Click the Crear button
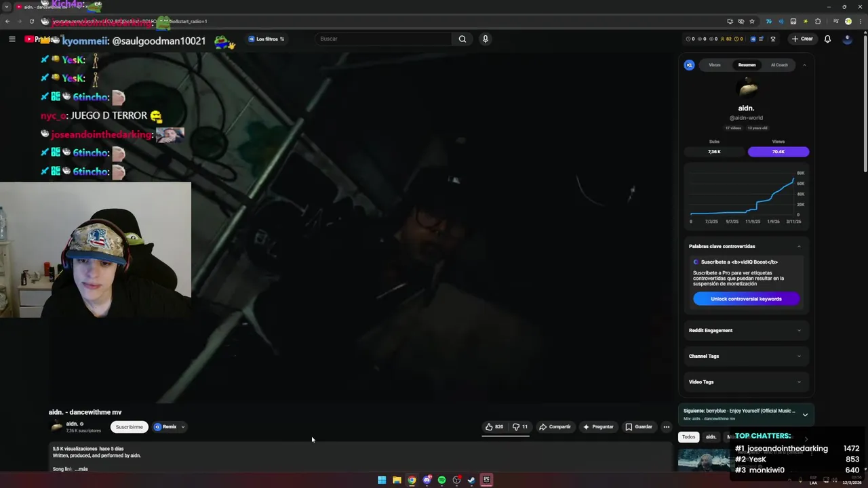The height and width of the screenshot is (488, 868). [x=802, y=39]
